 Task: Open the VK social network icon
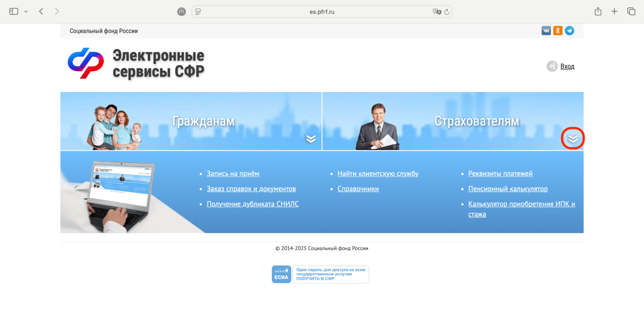point(546,31)
